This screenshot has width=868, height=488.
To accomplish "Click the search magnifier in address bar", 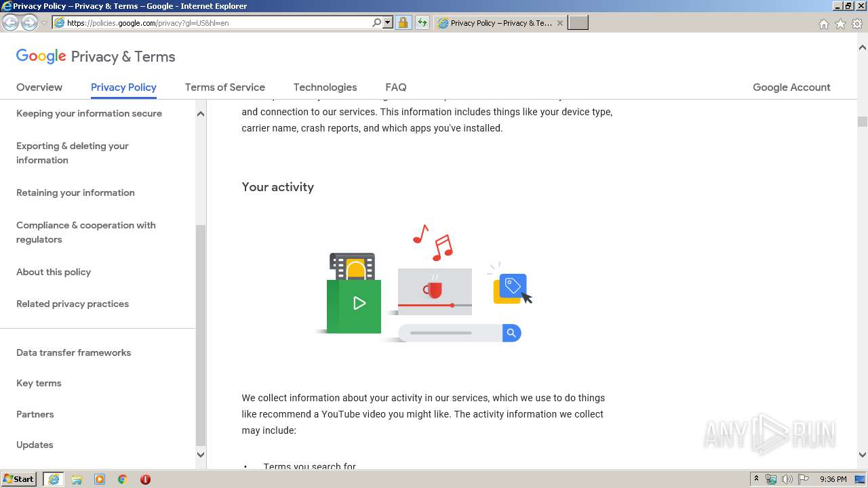I will 377,23.
